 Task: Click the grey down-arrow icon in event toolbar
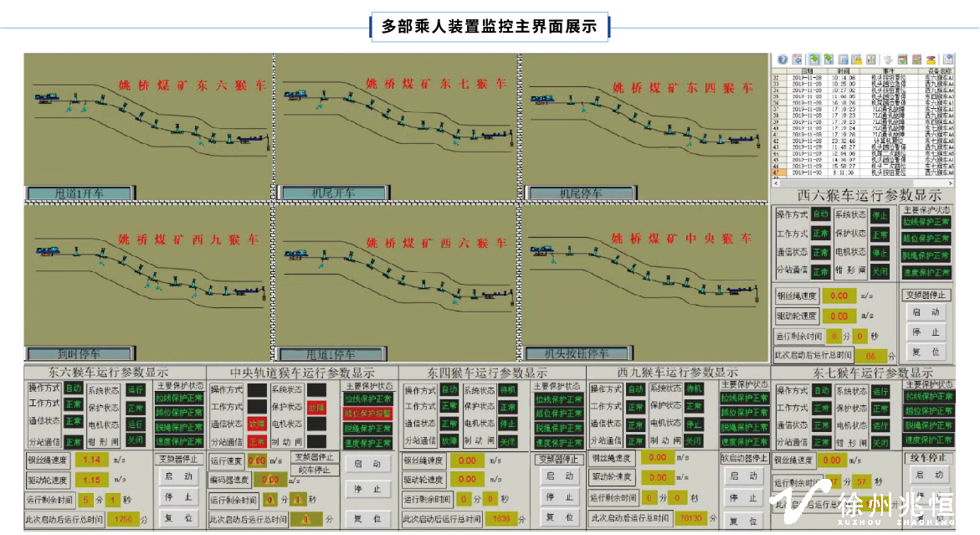(x=888, y=59)
